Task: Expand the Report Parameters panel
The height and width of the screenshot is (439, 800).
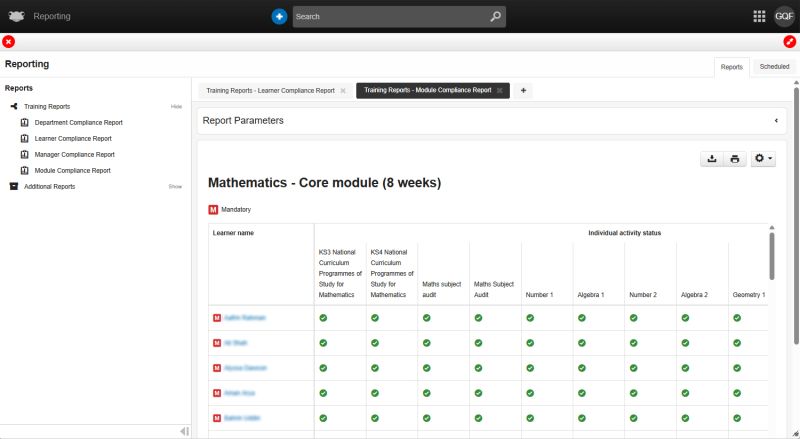Action: tap(776, 120)
